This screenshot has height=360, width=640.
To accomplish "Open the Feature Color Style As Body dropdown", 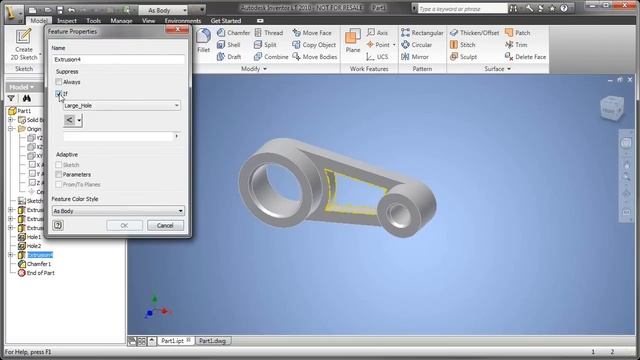I will coord(118,211).
